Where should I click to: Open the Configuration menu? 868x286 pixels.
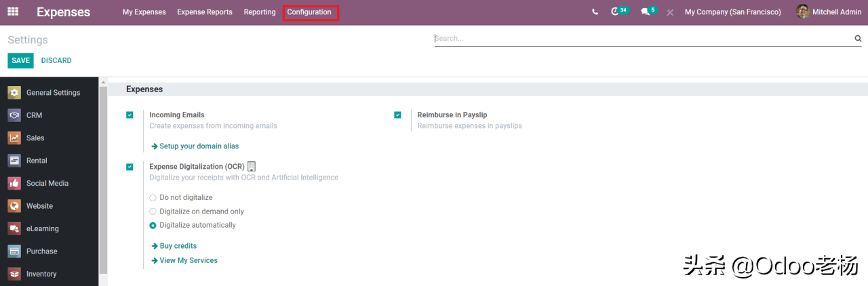[x=309, y=12]
